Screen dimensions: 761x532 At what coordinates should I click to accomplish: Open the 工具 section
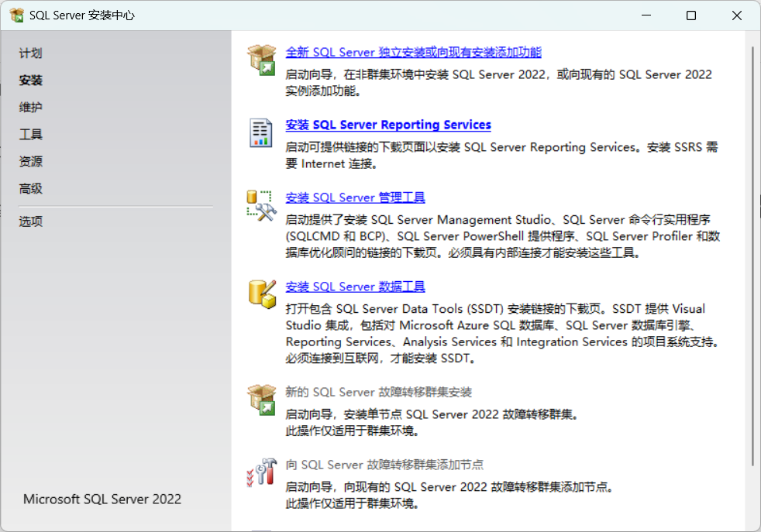point(29,134)
